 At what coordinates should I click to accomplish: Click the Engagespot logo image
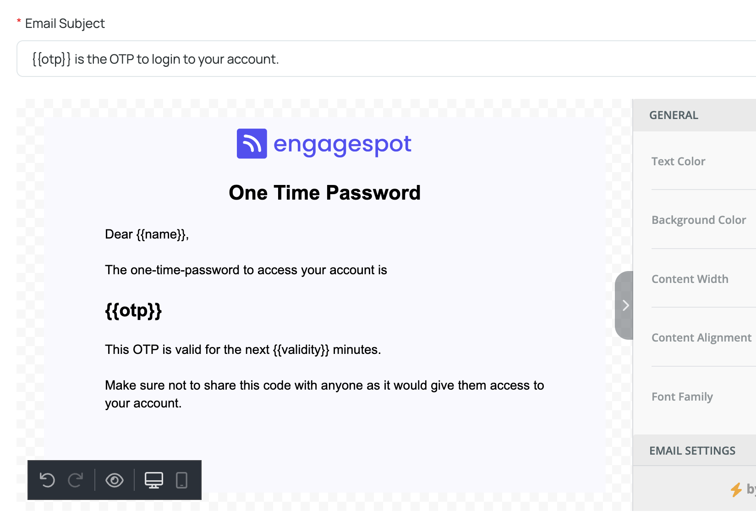coord(324,144)
